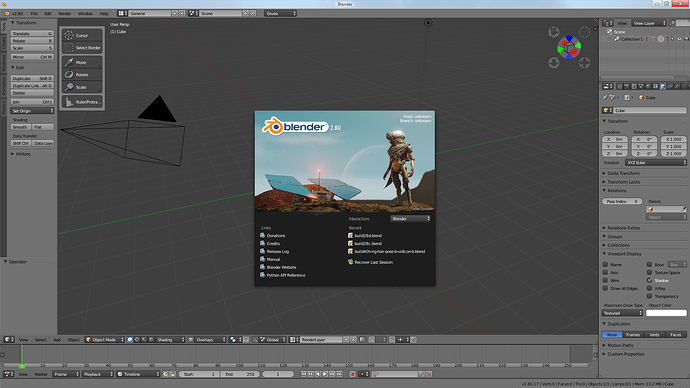The height and width of the screenshot is (388, 690).
Task: Enable the Transparency checkbox
Action: click(649, 296)
